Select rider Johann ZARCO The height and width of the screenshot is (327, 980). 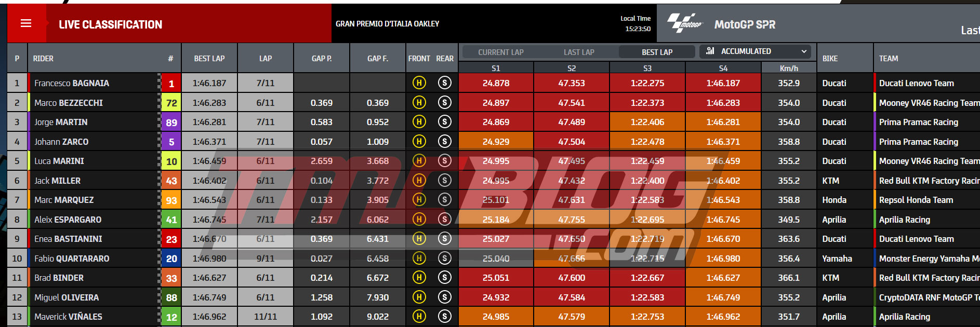(61, 142)
